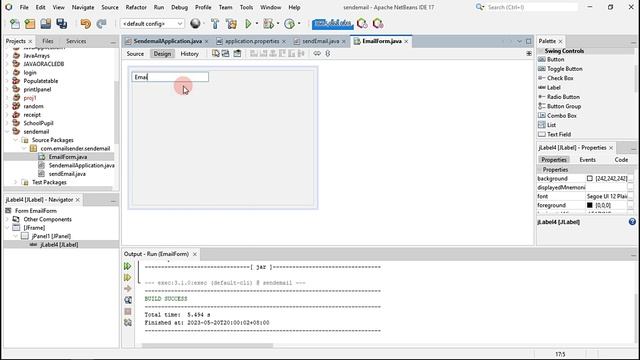Click the Email label being edited on form
The image size is (640, 360).
pyautogui.click(x=170, y=77)
